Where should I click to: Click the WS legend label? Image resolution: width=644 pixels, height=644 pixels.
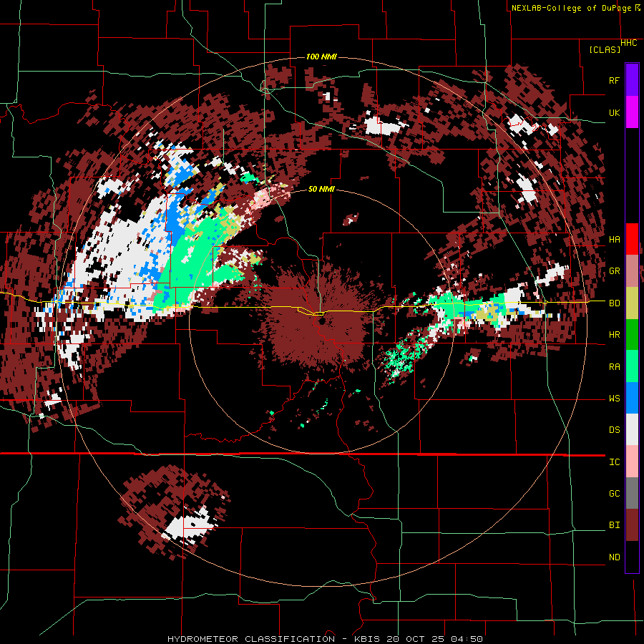[614, 399]
